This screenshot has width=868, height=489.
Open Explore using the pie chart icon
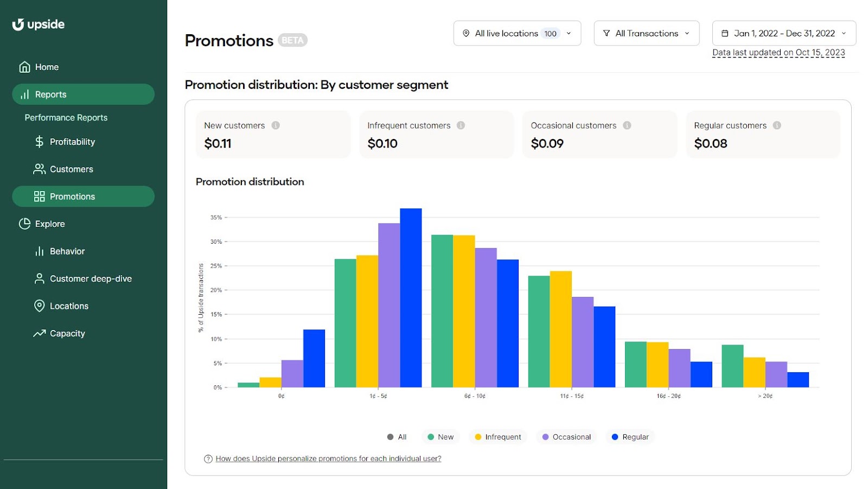(x=24, y=224)
